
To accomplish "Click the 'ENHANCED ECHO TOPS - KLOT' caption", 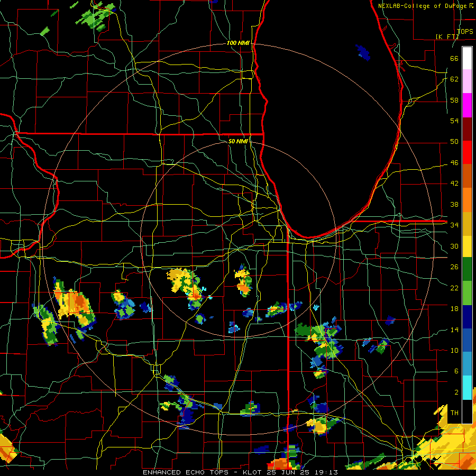I will tap(203, 472).
